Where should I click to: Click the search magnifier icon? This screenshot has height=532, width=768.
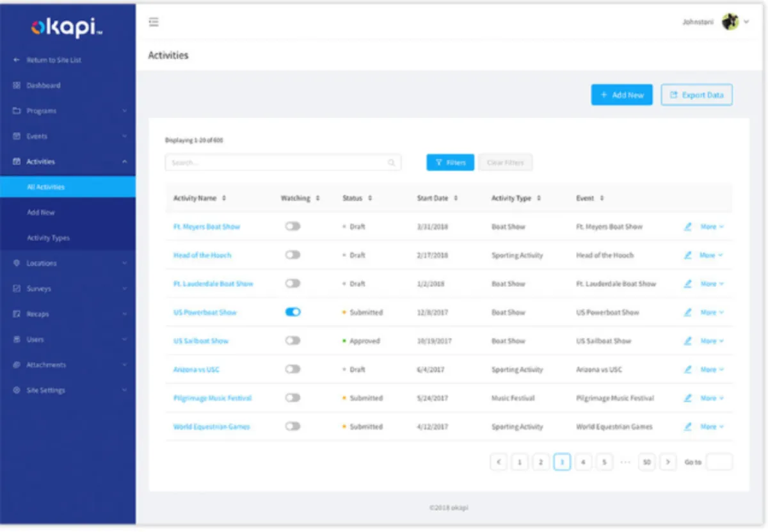392,163
